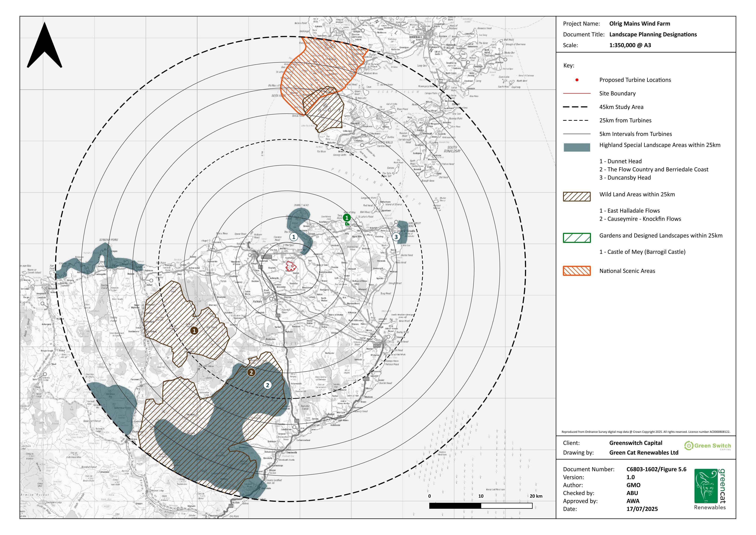Click the key entry '1 - Dunnet Head'

tap(620, 161)
